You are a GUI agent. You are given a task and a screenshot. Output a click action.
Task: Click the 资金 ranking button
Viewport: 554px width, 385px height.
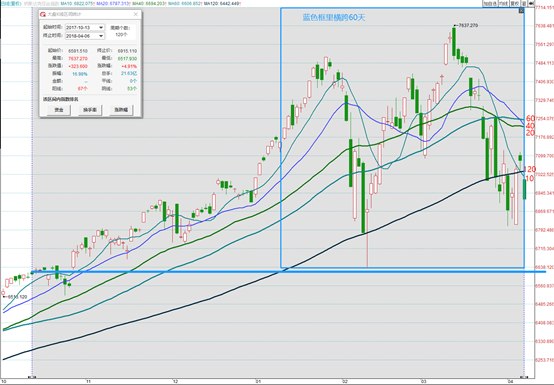click(59, 110)
